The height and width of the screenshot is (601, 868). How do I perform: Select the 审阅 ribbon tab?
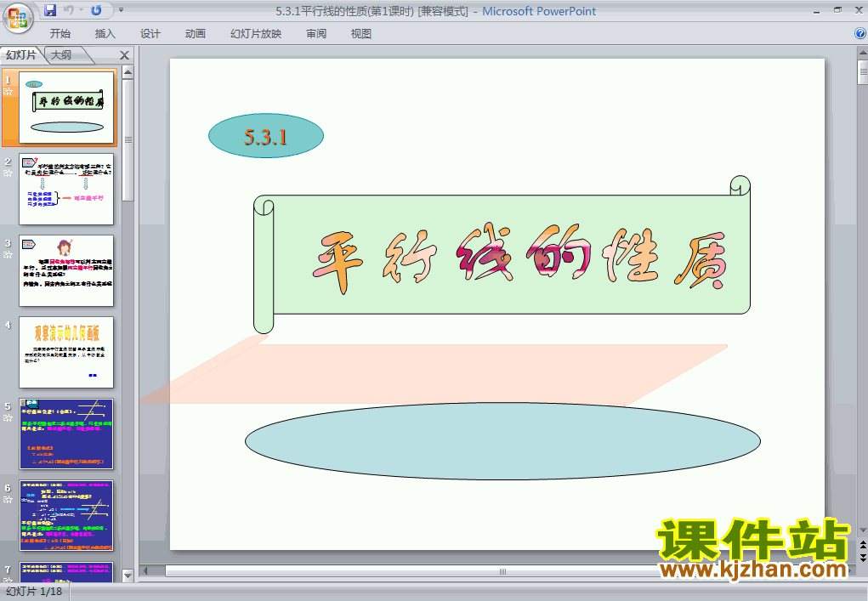(x=316, y=34)
